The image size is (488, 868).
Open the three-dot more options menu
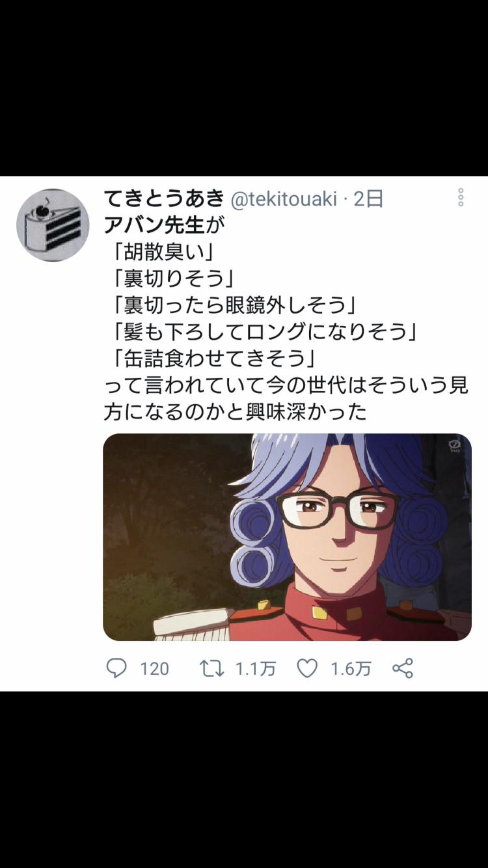click(x=461, y=197)
